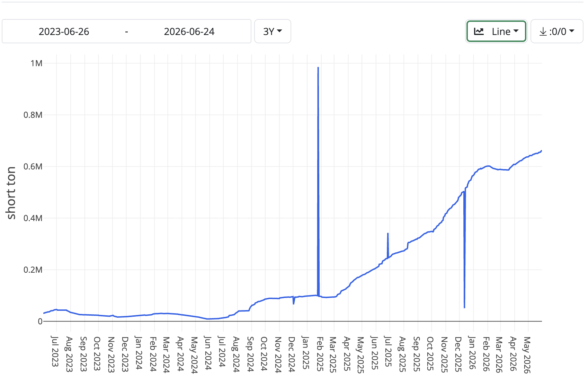
Task: Click the 0.4M y-axis label
Action: point(33,218)
